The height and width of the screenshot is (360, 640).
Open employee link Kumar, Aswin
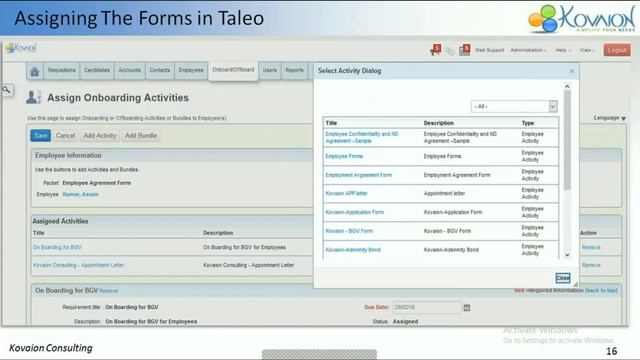click(x=80, y=195)
